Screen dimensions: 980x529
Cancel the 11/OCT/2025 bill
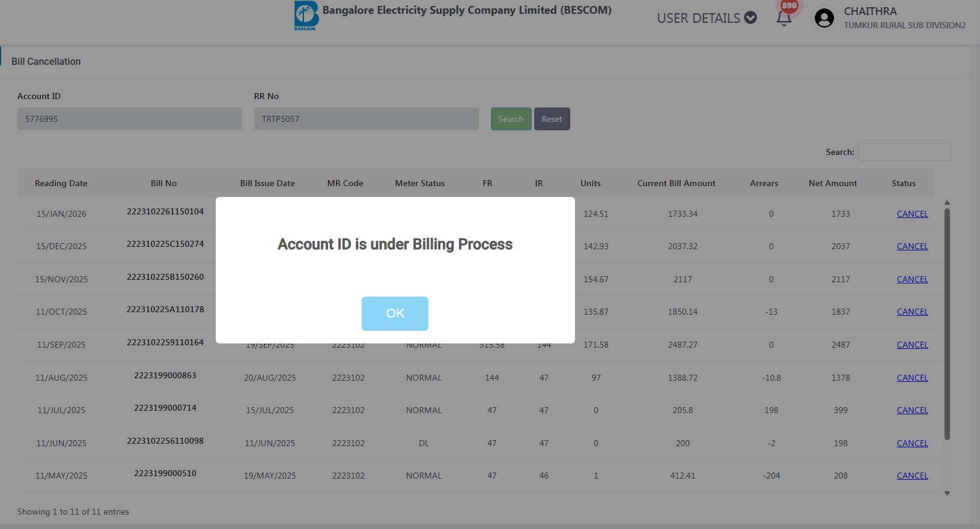pyautogui.click(x=912, y=312)
